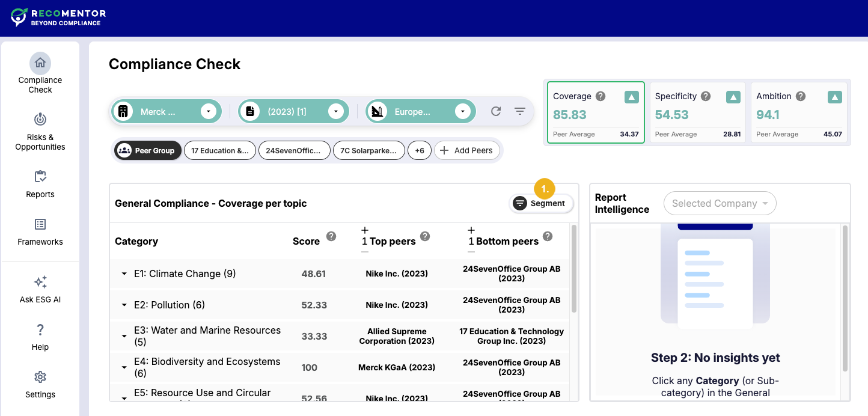This screenshot has height=416, width=868.
Task: Toggle the 24SevenOffice peer chip
Action: [294, 150]
